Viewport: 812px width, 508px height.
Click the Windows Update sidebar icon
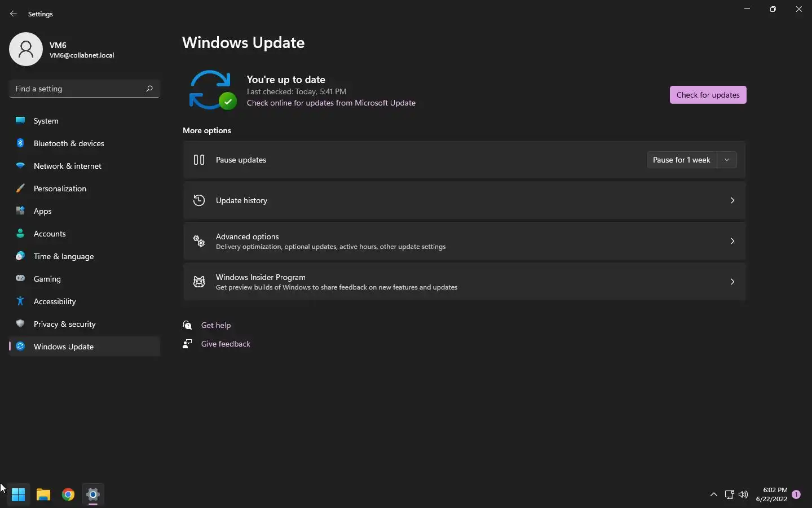click(x=20, y=346)
